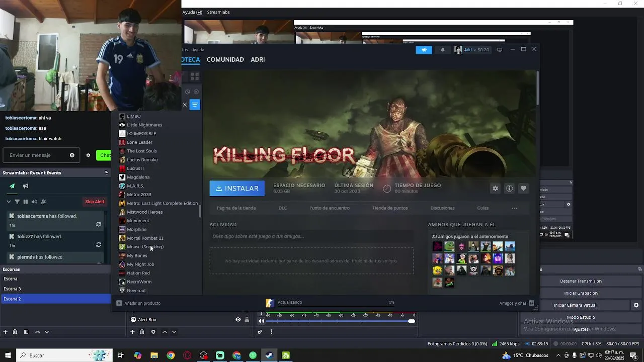
Task: Open virtual camera settings gear in OBS
Action: [636, 305]
